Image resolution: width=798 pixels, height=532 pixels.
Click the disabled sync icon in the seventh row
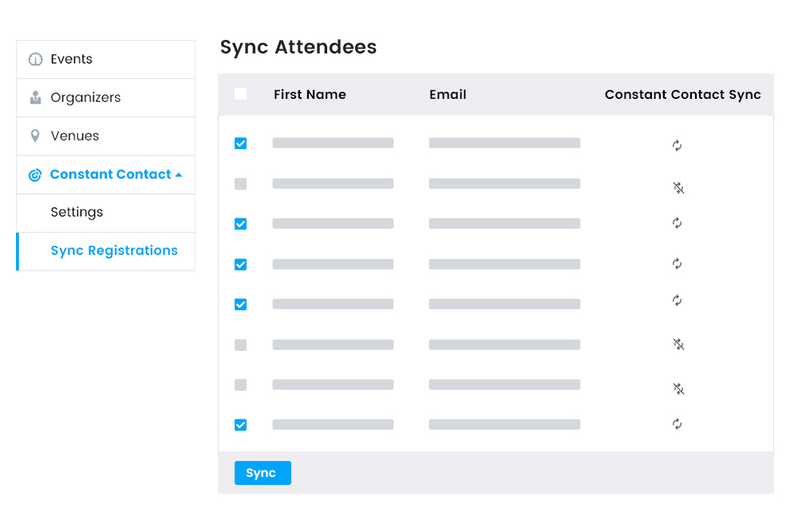pyautogui.click(x=678, y=389)
